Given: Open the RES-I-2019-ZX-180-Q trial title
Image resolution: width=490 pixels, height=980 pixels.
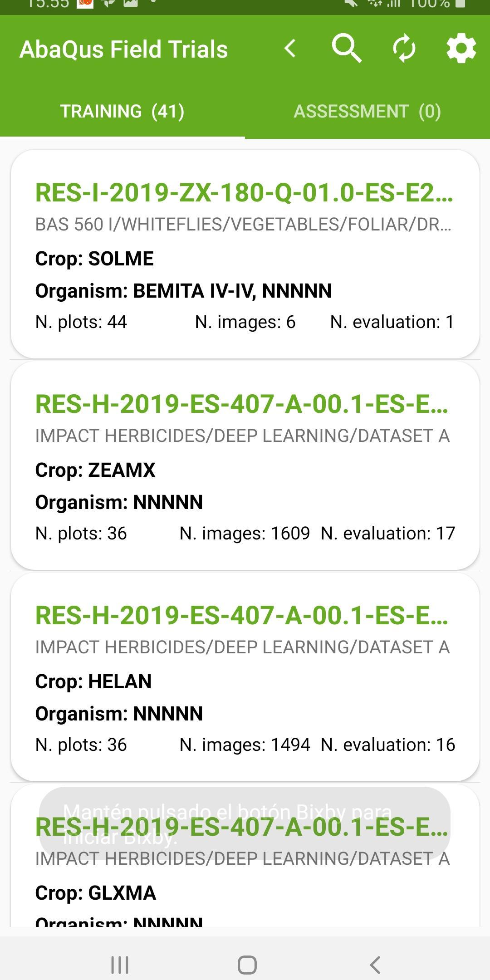Looking at the screenshot, I should [244, 193].
